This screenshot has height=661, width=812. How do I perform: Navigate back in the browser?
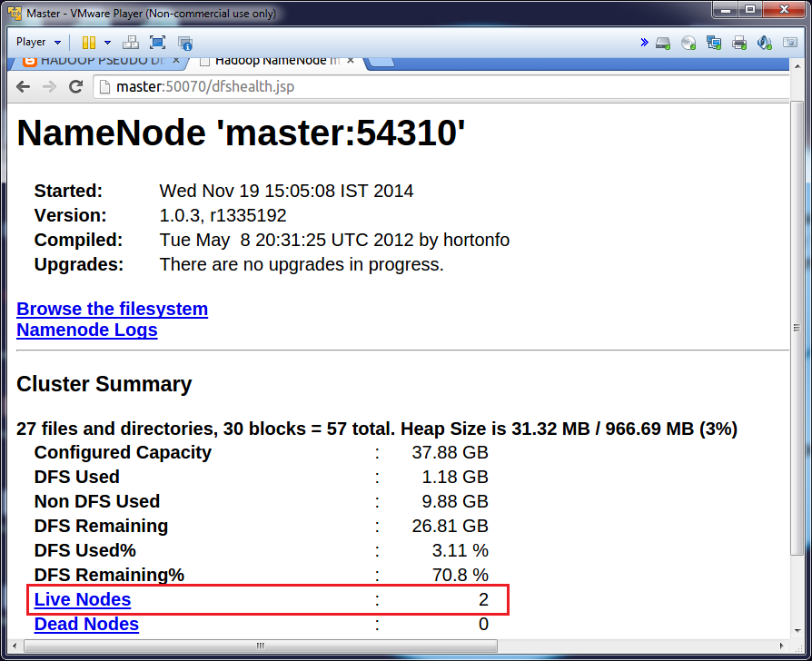coord(23,89)
